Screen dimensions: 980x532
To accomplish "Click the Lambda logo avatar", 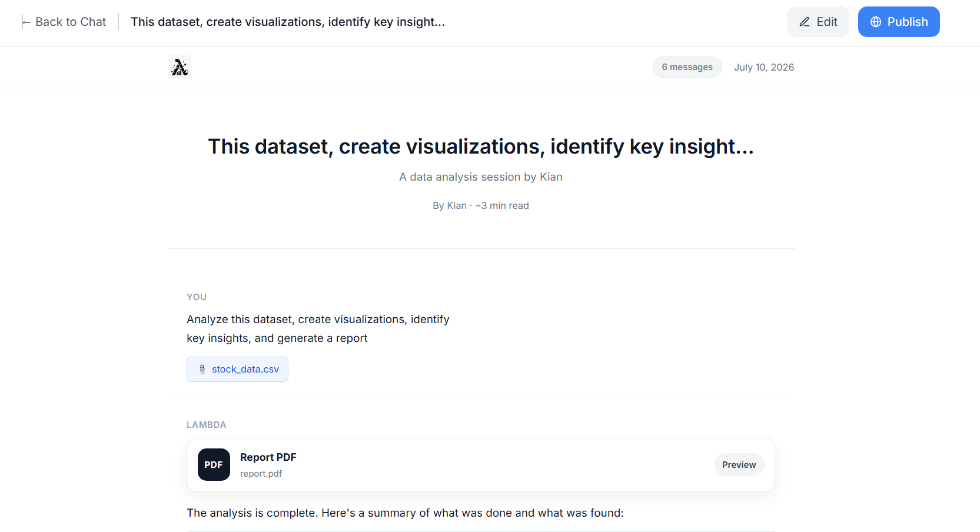I will (x=180, y=67).
